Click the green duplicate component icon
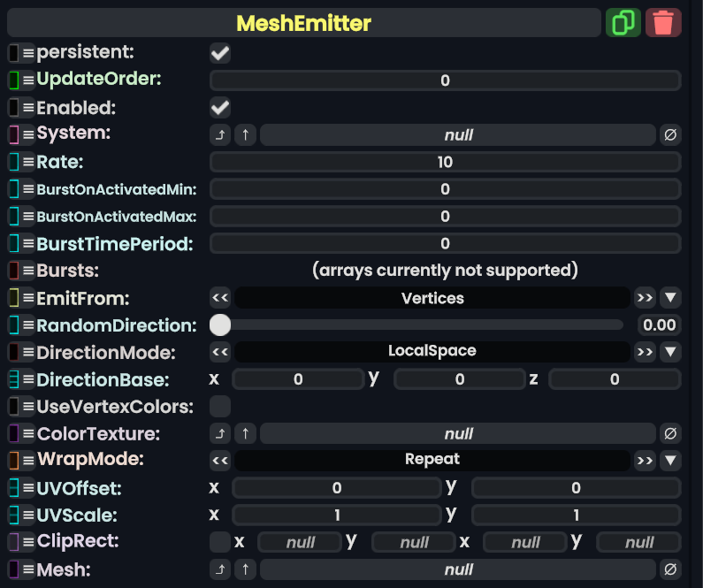The width and height of the screenshot is (703, 588). (x=623, y=22)
